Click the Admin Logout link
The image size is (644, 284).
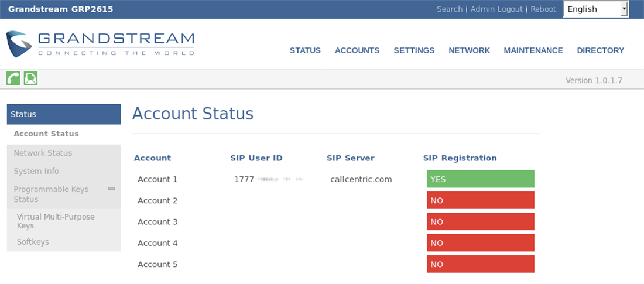tap(496, 9)
